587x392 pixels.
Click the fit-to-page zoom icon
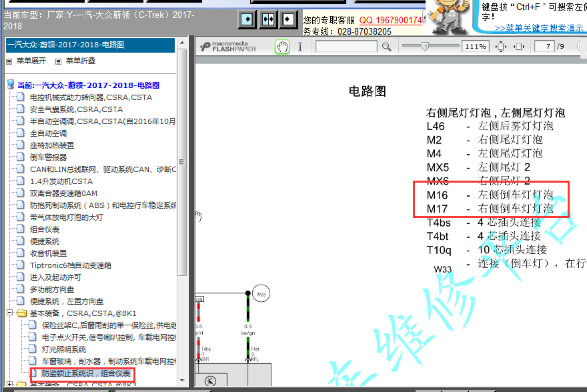coord(501,47)
